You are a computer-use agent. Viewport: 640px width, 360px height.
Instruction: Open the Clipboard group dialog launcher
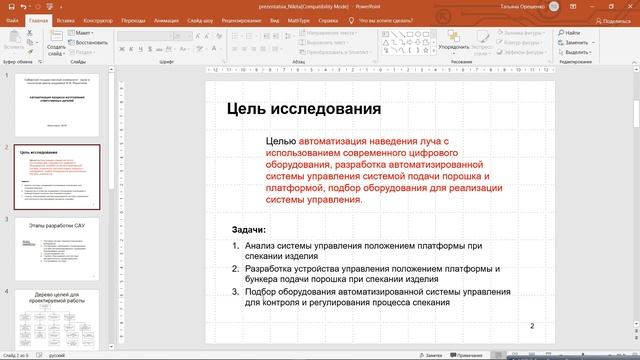(40, 62)
